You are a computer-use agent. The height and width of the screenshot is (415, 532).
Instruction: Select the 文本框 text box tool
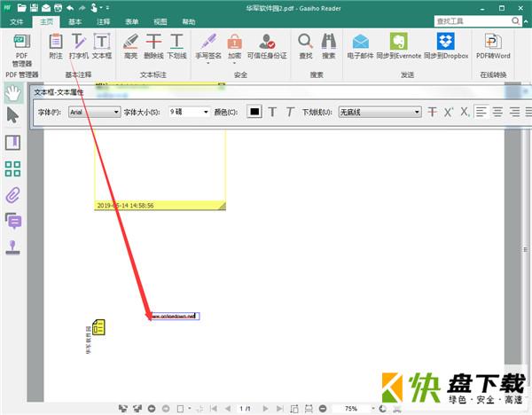click(x=102, y=46)
